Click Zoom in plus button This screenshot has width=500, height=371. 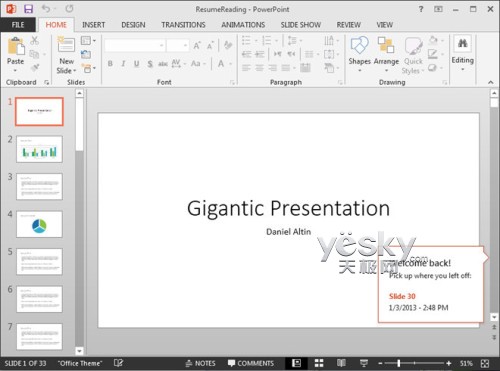pos(449,363)
